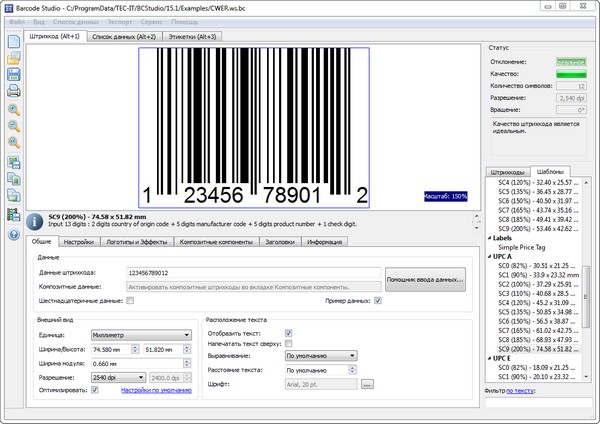Click the Open file folder icon
600x424 pixels.
tap(14, 62)
